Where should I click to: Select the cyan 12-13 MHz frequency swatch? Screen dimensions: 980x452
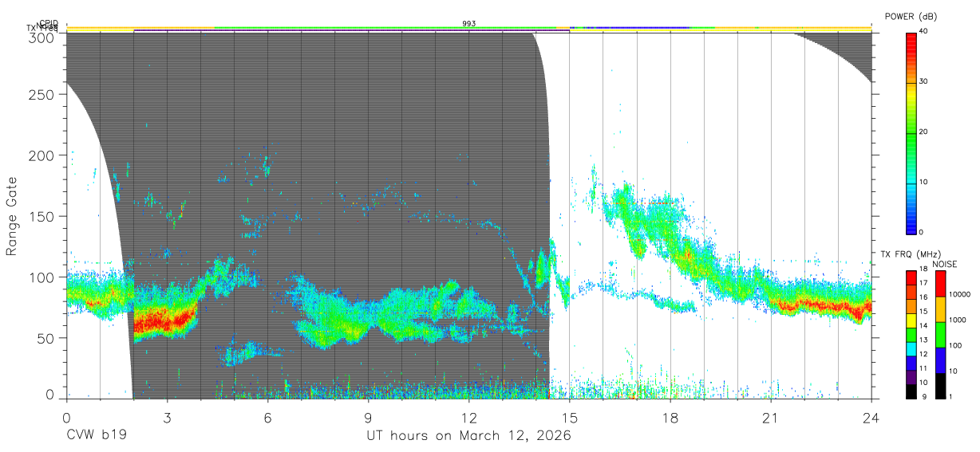coord(911,349)
